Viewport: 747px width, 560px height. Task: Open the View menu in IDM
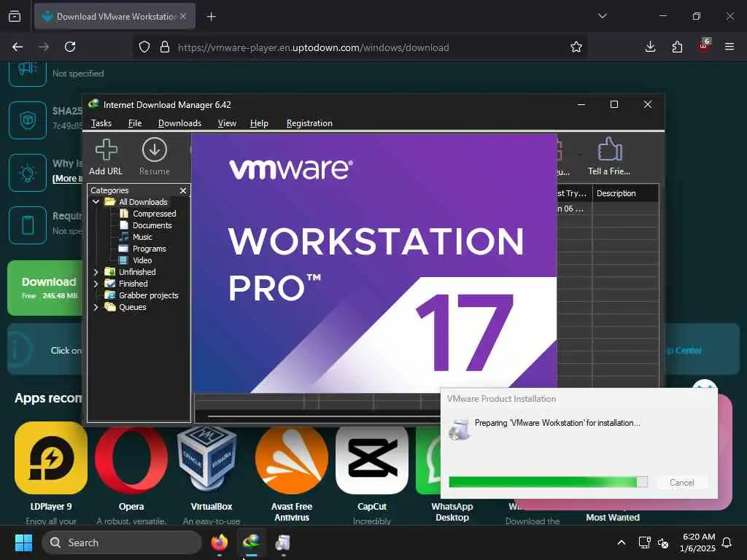(x=227, y=122)
